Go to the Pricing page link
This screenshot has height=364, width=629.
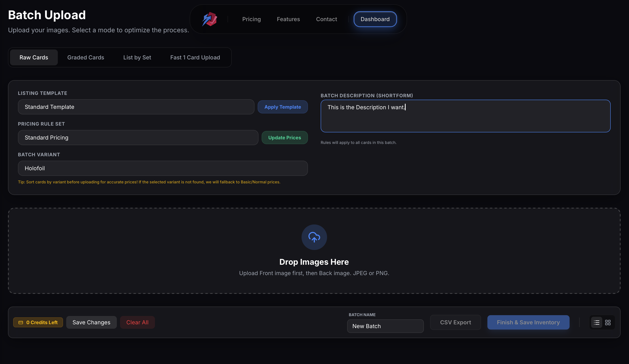click(251, 19)
